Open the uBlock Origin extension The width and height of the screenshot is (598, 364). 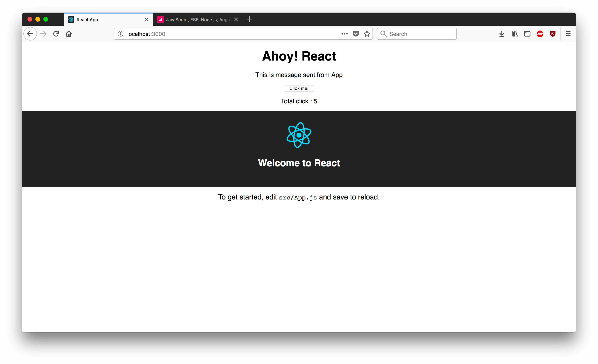click(553, 34)
